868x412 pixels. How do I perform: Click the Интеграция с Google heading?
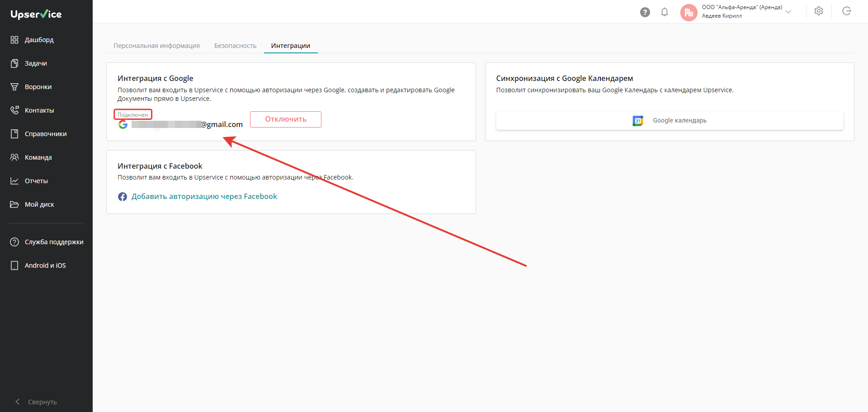click(156, 78)
